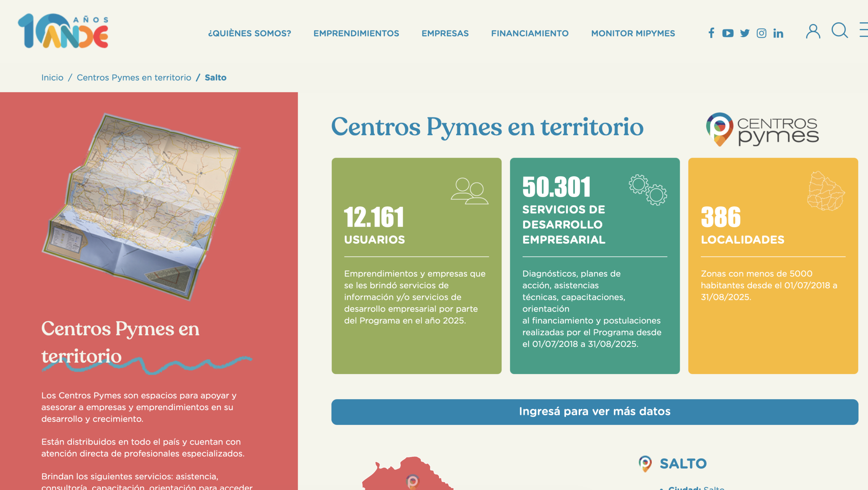This screenshot has width=868, height=490.
Task: Open the hamburger menu icon
Action: point(864,30)
